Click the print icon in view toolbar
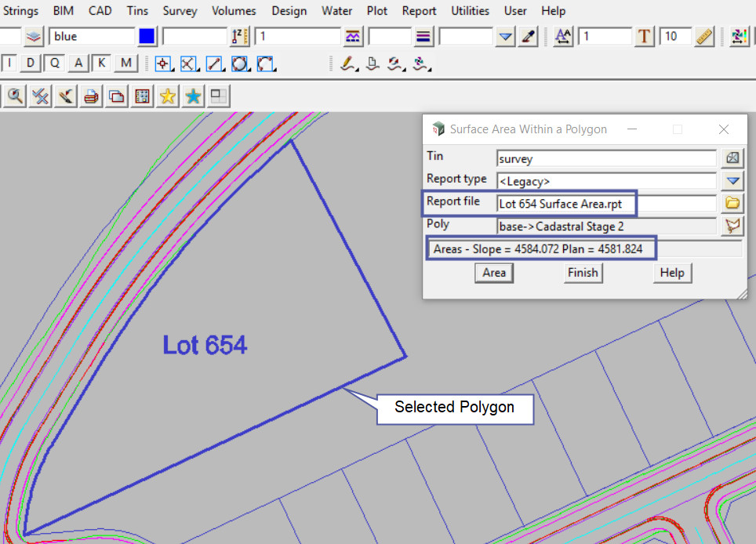This screenshot has width=756, height=544. (x=92, y=96)
